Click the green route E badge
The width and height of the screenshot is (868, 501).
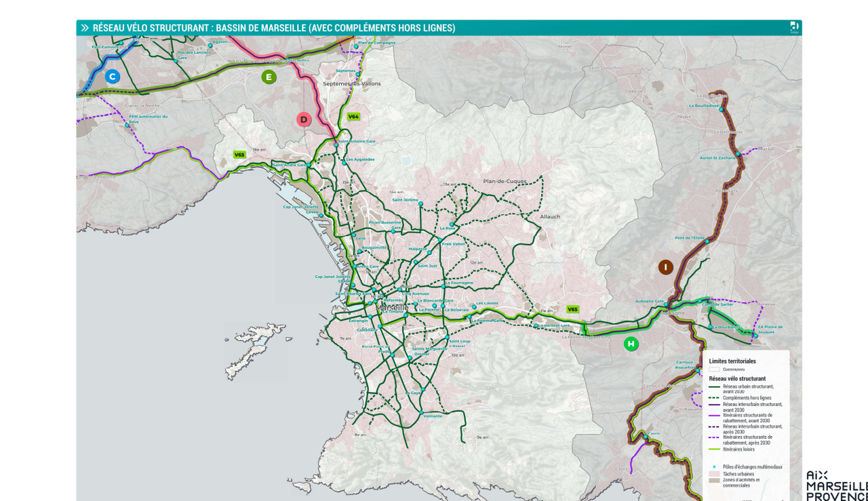pos(269,77)
